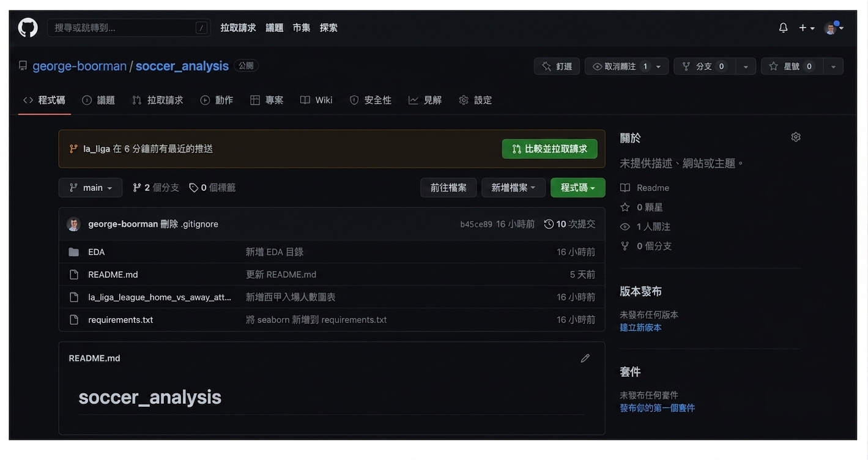Viewport: 868px width, 460px height.
Task: Open the notifications bell
Action: [x=783, y=28]
